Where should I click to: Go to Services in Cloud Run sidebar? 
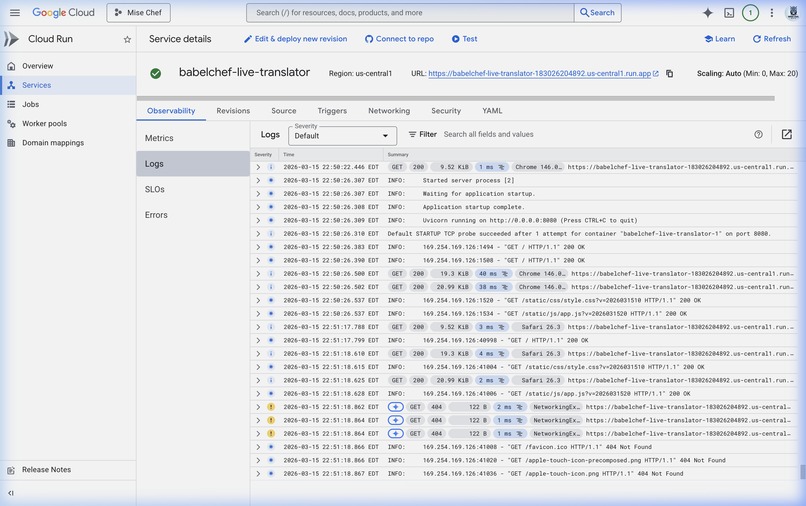pyautogui.click(x=68, y=85)
